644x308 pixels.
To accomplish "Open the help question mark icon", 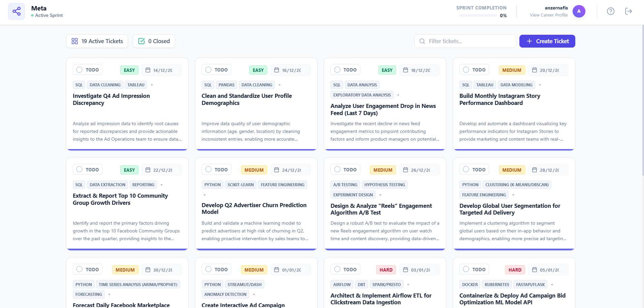I will pyautogui.click(x=611, y=11).
